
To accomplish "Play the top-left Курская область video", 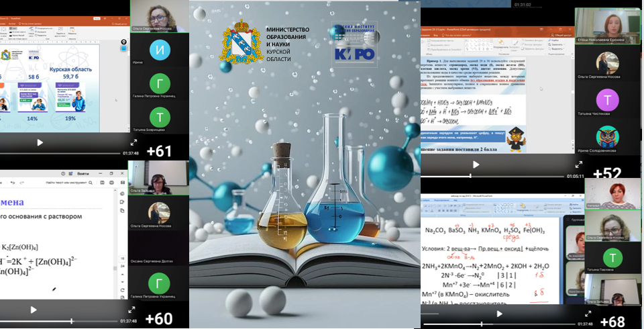I will (40, 142).
